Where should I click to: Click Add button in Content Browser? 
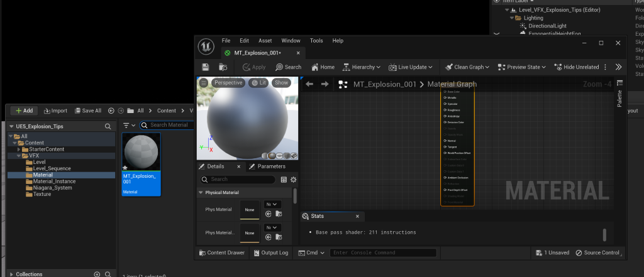[x=25, y=111]
